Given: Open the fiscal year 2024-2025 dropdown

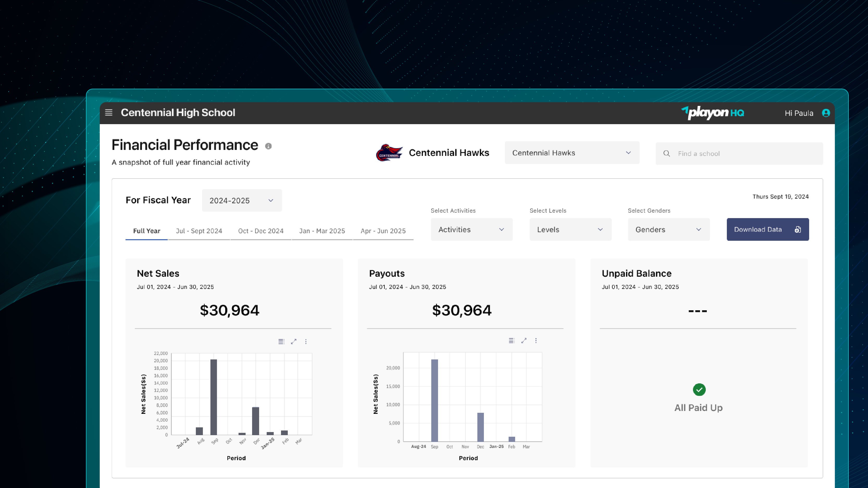Looking at the screenshot, I should tap(242, 201).
